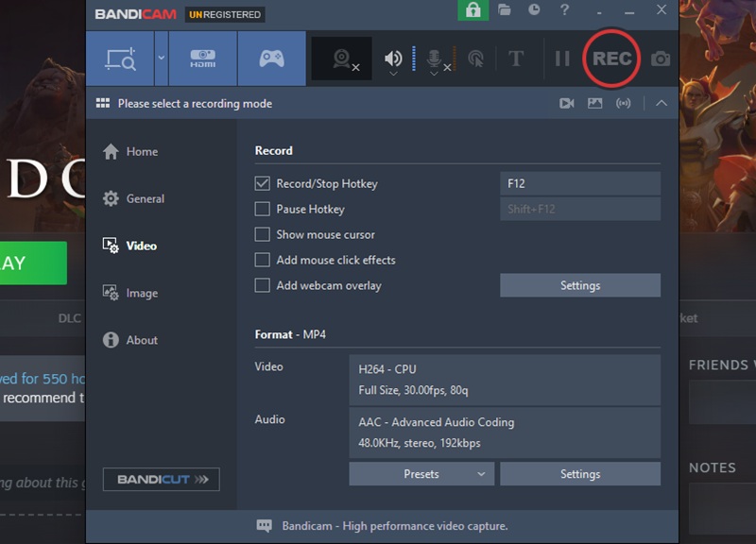756x544 pixels.
Task: Click the Bandicut link button
Action: point(161,480)
